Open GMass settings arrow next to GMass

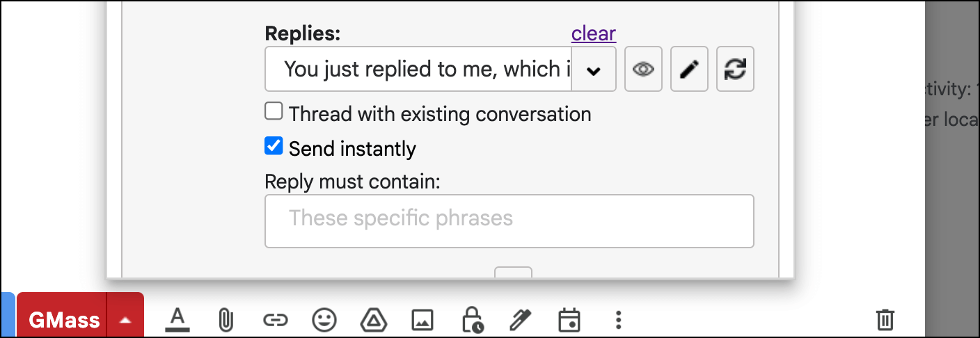(125, 319)
